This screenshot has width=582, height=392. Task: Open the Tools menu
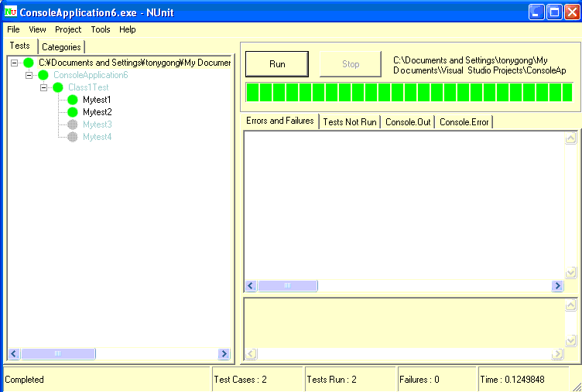(101, 29)
